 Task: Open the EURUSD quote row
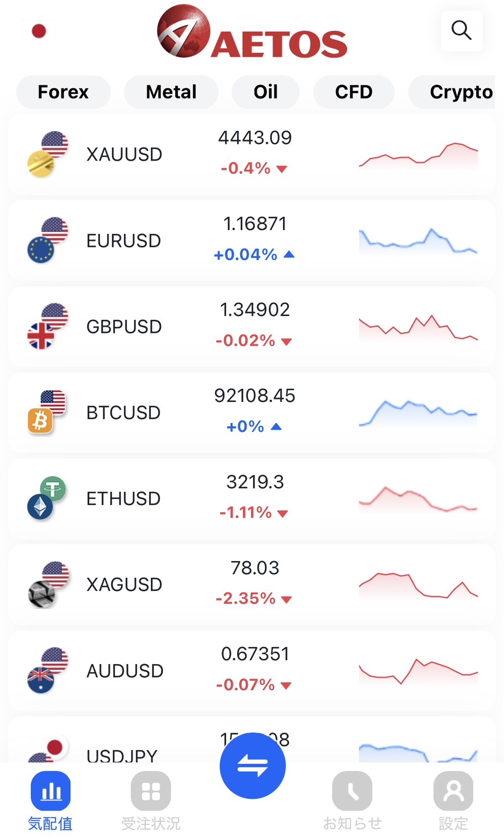(x=251, y=240)
